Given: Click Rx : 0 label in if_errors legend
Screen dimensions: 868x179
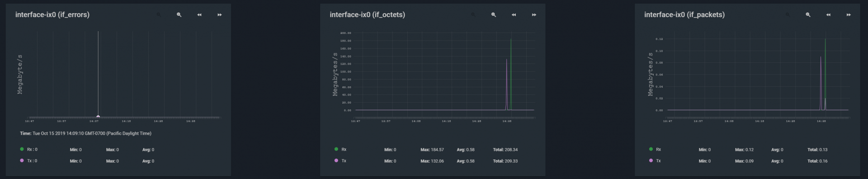Looking at the screenshot, I should [x=32, y=150].
